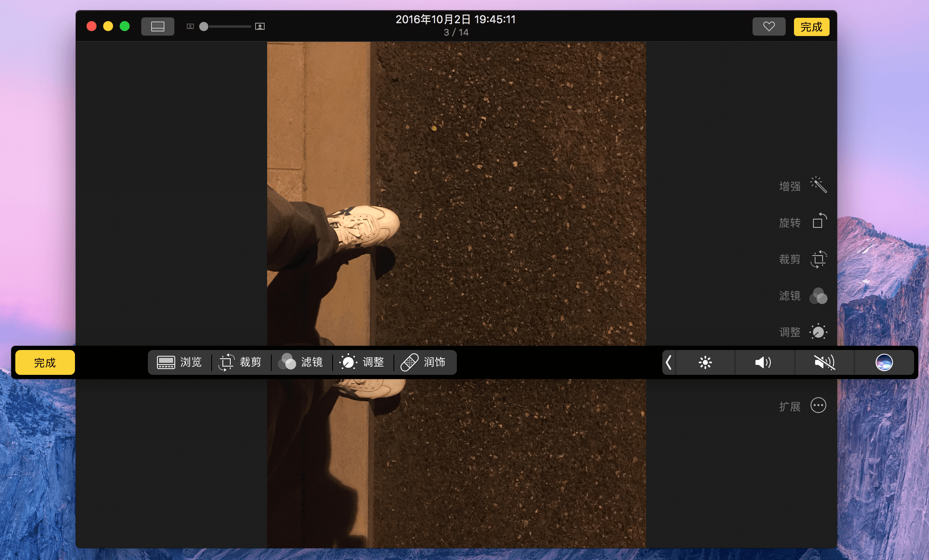Tap Browse (浏览) in the Touch Bar
The height and width of the screenshot is (560, 929).
179,362
